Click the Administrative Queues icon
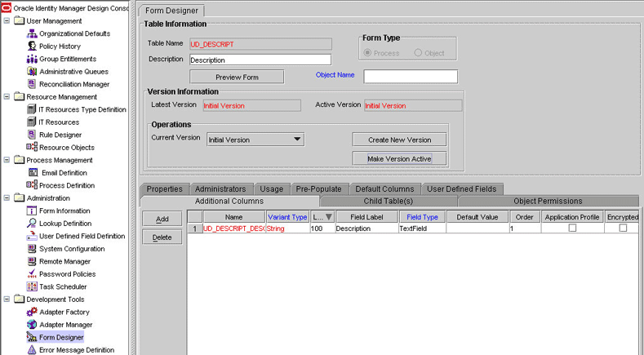 [x=32, y=72]
